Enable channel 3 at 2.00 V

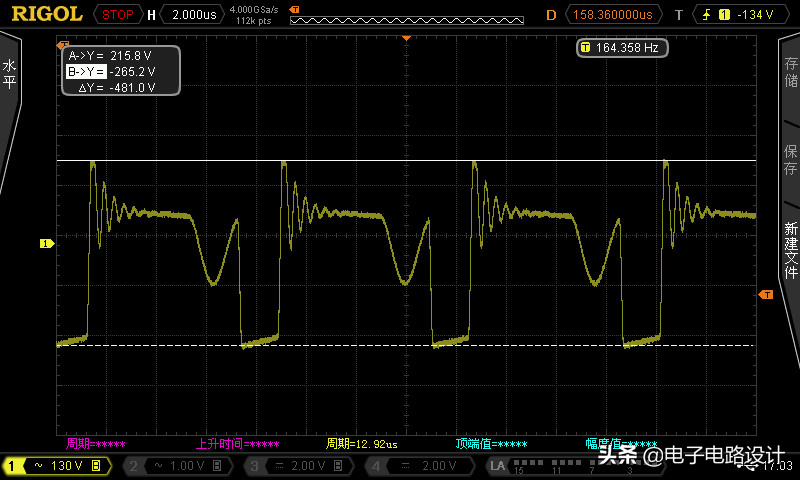point(296,466)
